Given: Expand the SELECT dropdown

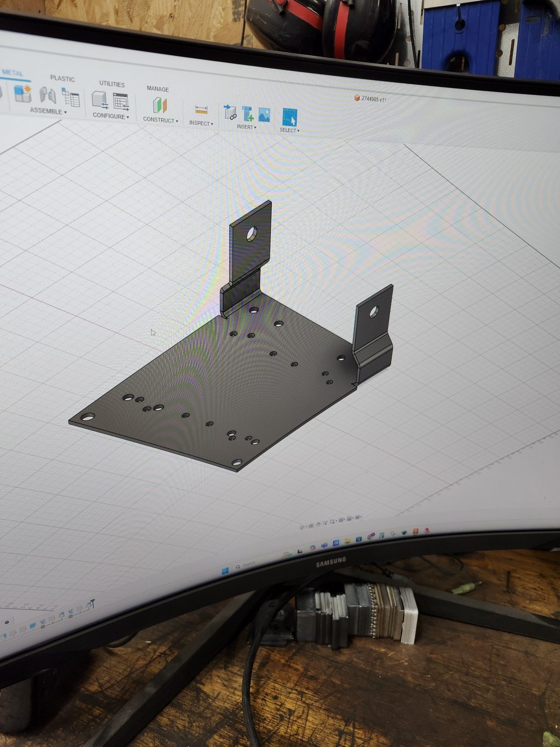Looking at the screenshot, I should pos(289,130).
